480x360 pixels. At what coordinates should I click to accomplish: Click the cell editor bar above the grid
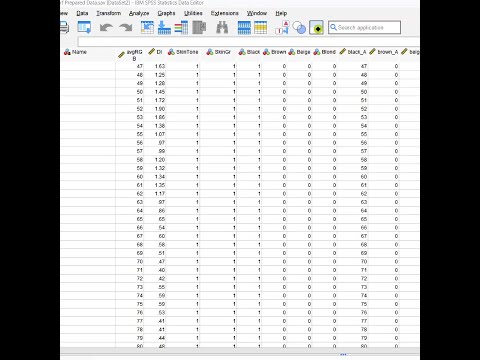(248, 42)
